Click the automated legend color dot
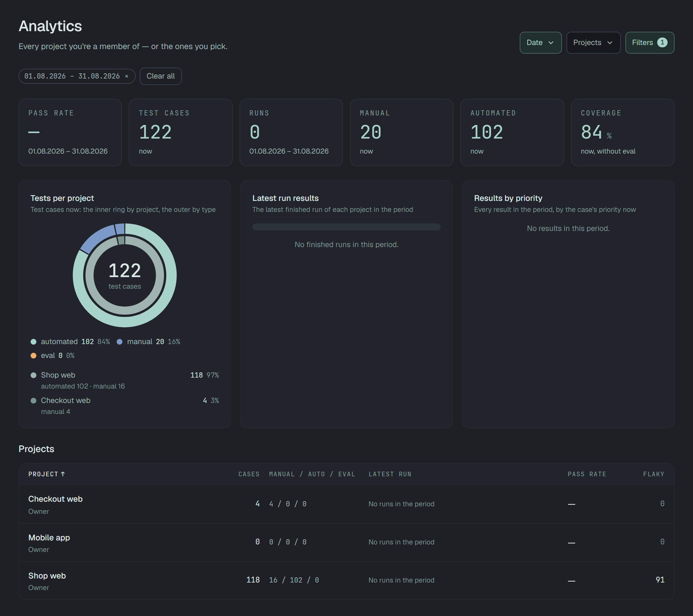Screen dimensions: 693x616 tap(33, 342)
